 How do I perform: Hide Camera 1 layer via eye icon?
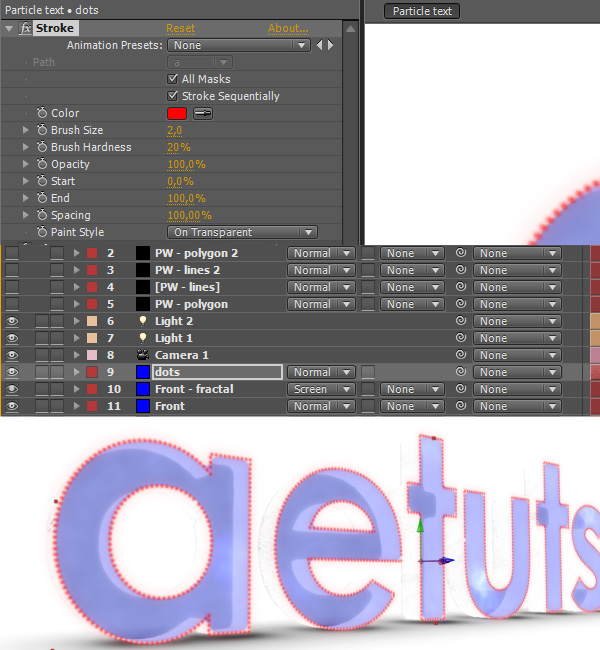[x=12, y=355]
